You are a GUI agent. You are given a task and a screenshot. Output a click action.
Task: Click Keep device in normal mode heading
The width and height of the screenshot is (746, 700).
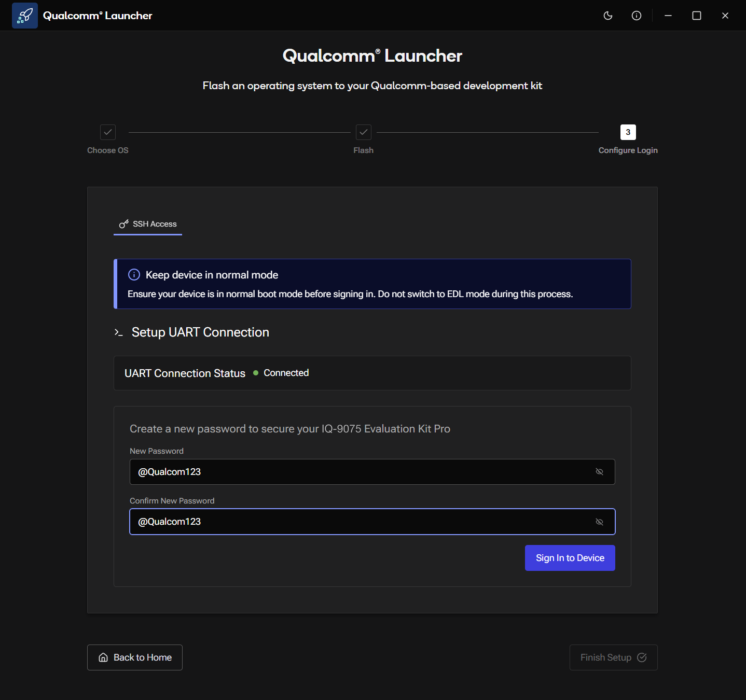tap(212, 275)
